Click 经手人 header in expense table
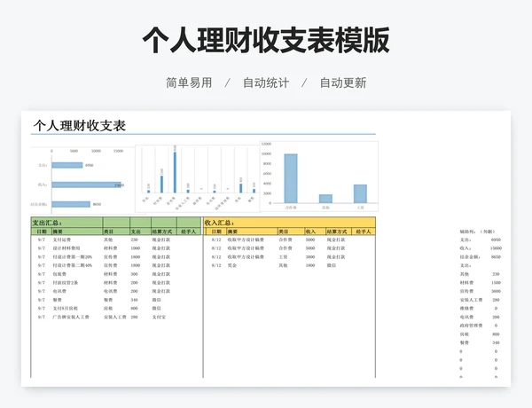This screenshot has width=532, height=408. click(x=189, y=231)
